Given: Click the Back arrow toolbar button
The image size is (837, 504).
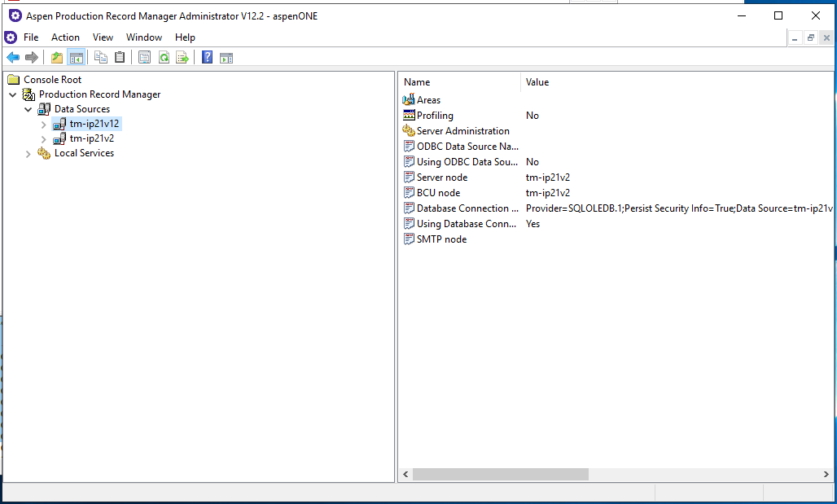Looking at the screenshot, I should 13,57.
